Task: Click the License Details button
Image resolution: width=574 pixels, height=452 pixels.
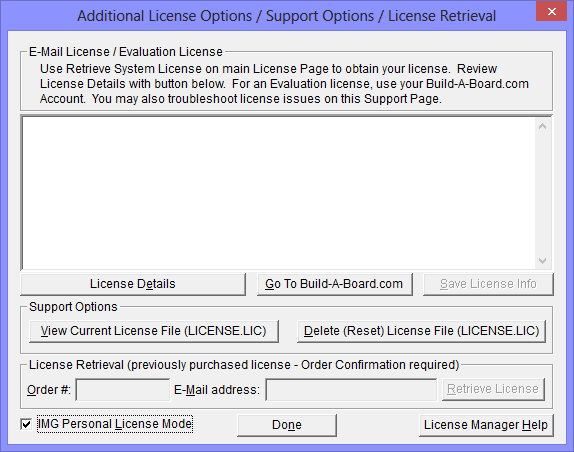Action: pyautogui.click(x=133, y=284)
